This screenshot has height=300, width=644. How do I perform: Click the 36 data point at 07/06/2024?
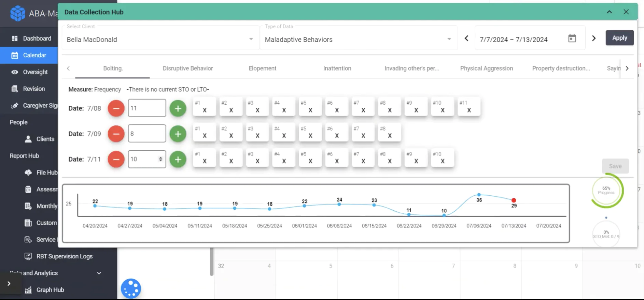click(479, 195)
